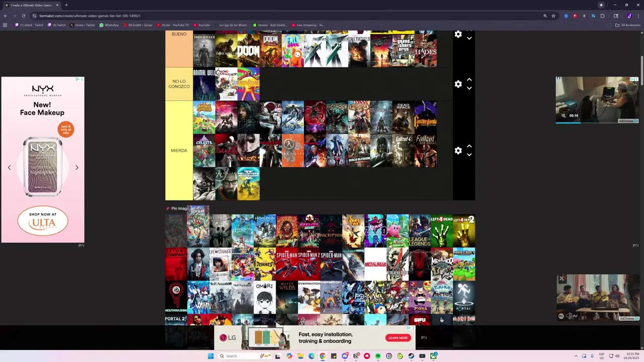Click the NO LO CONOZCO tier label
This screenshot has height=362, width=644.
(x=179, y=84)
